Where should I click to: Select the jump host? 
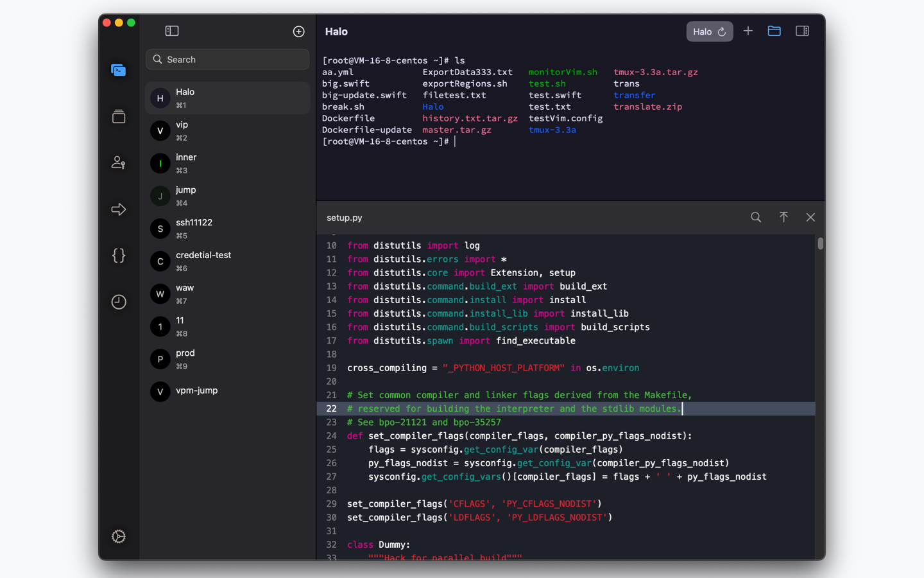pos(227,196)
